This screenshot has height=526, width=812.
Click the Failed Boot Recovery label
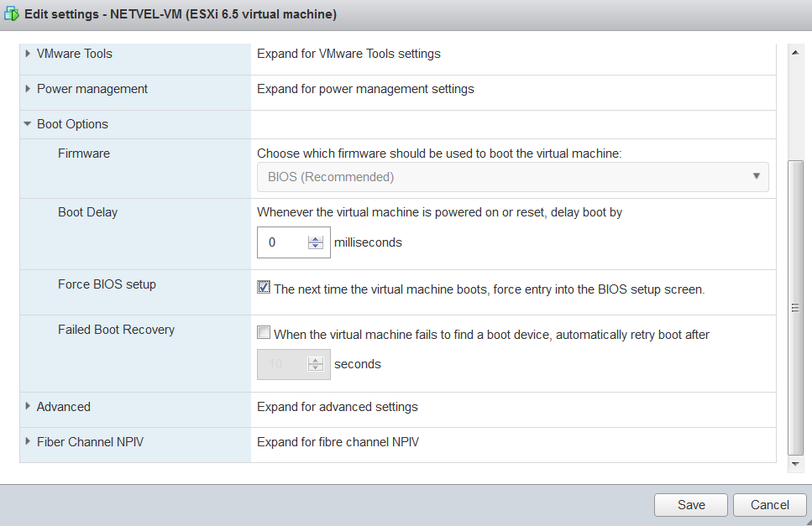pyautogui.click(x=116, y=330)
